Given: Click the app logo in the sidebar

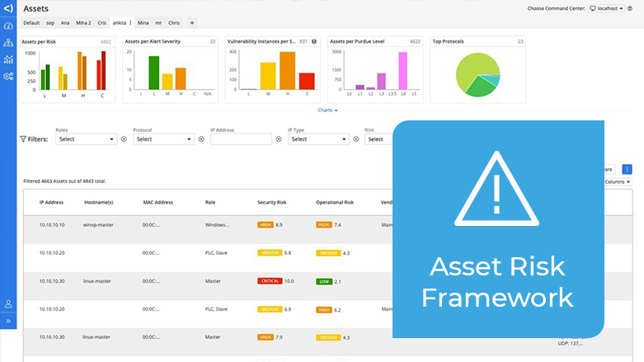Looking at the screenshot, I should tap(8, 8).
